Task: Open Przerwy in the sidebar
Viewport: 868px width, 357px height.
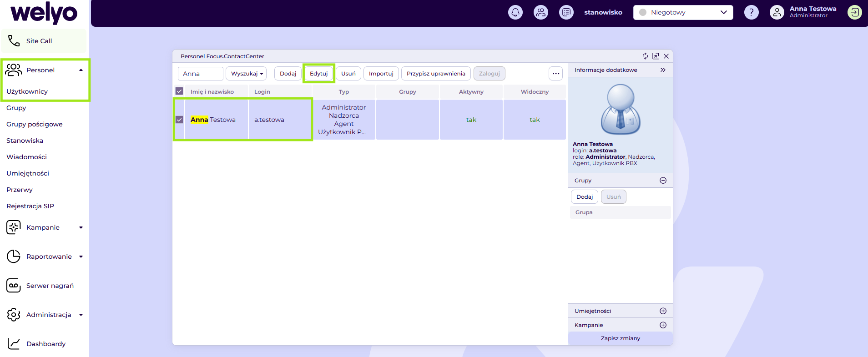Action: [20, 190]
